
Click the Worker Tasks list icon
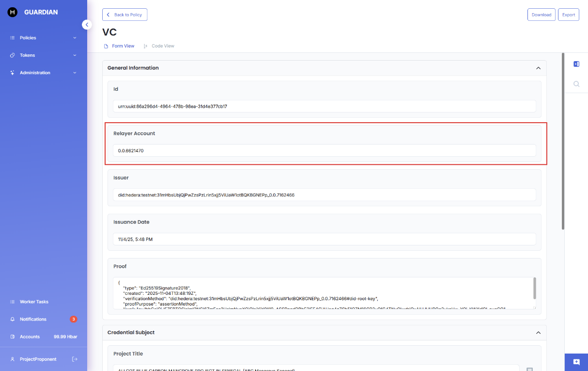pos(13,302)
